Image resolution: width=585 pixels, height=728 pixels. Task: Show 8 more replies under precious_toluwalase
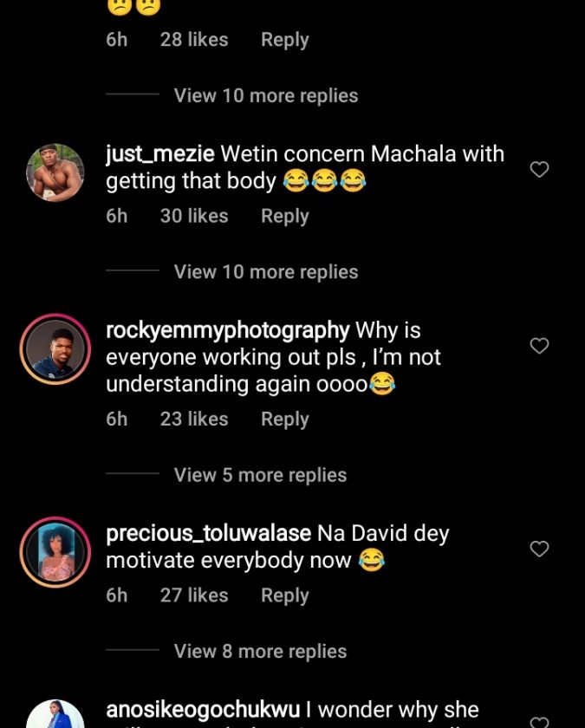[260, 652]
